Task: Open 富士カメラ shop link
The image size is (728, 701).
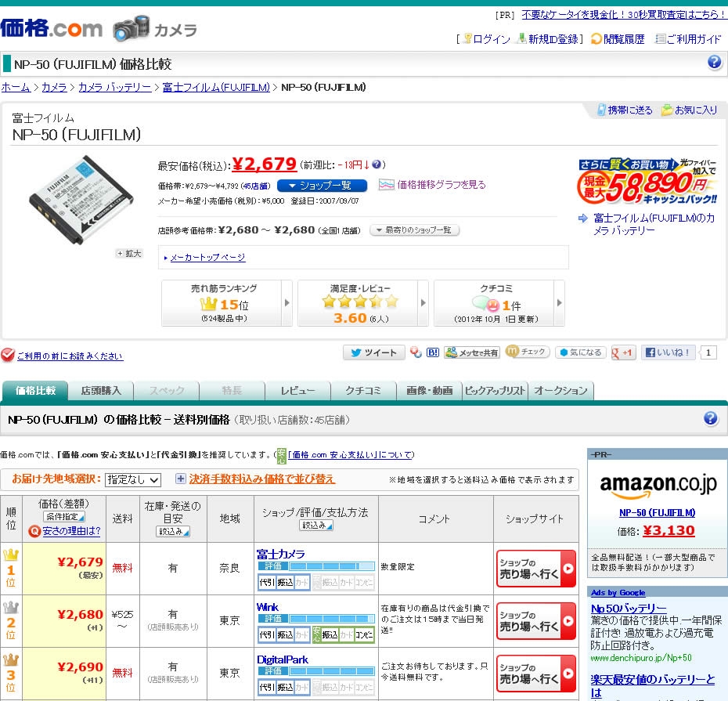Action: (x=280, y=554)
